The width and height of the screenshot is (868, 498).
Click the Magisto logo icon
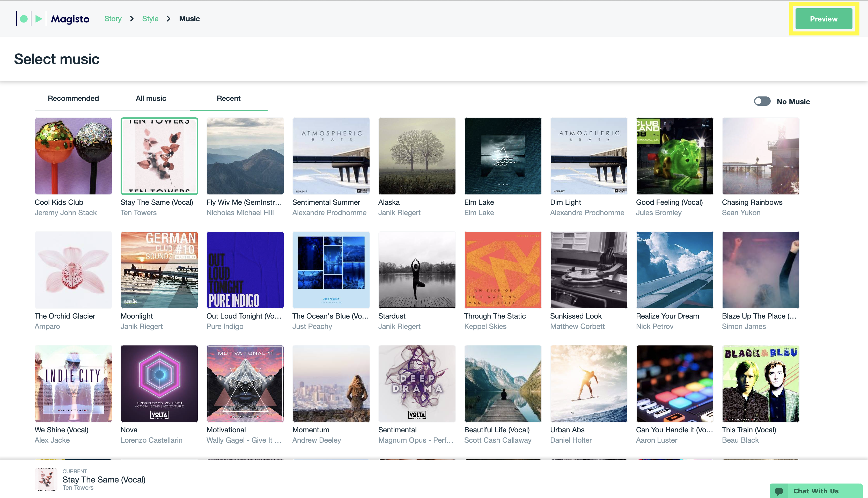tap(53, 19)
